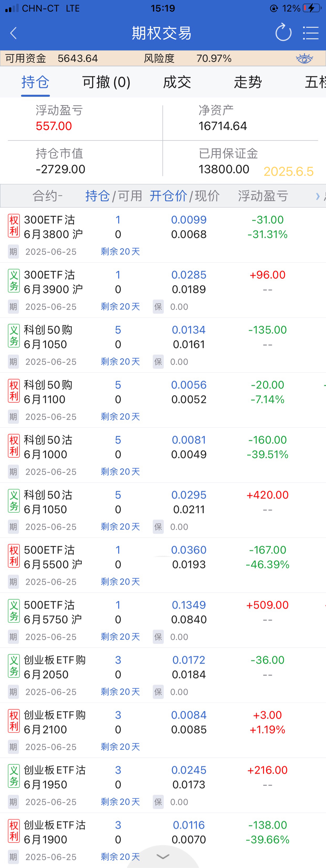Open the hamburger menu icon

pyautogui.click(x=310, y=33)
